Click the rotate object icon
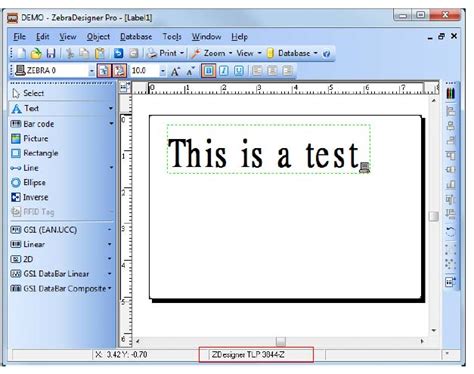The height and width of the screenshot is (374, 474). 450,231
